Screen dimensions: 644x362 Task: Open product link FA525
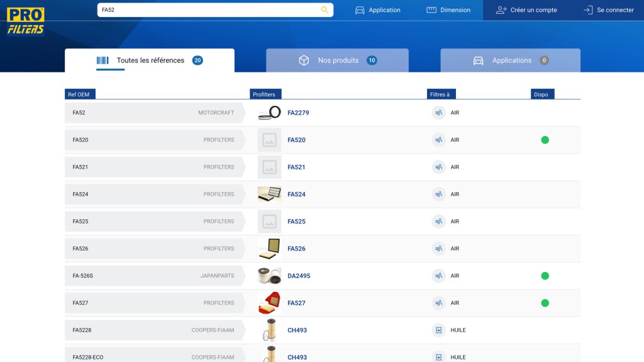297,222
